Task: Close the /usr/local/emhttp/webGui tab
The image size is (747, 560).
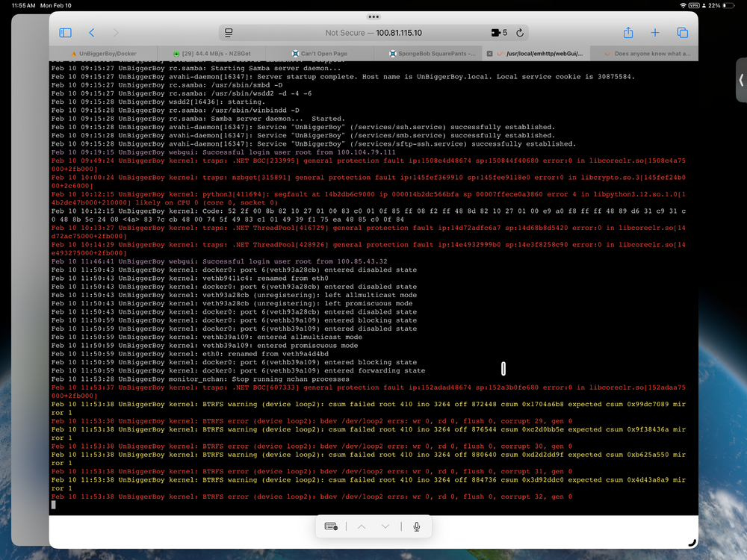Action: (x=489, y=54)
